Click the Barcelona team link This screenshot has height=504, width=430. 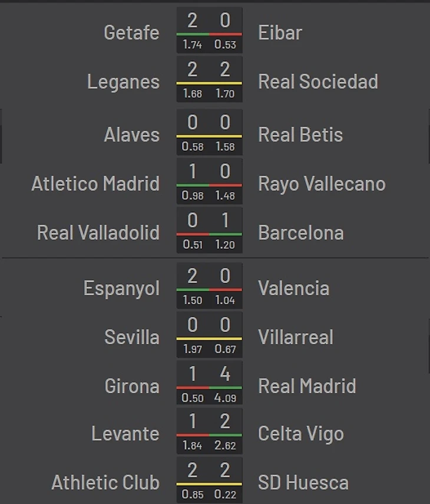(x=300, y=232)
